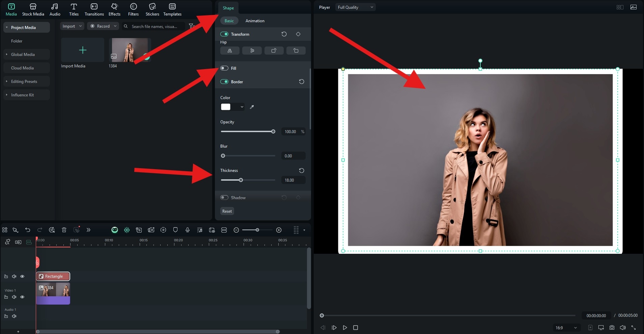Select the 1384 media thumbnail

(x=130, y=50)
